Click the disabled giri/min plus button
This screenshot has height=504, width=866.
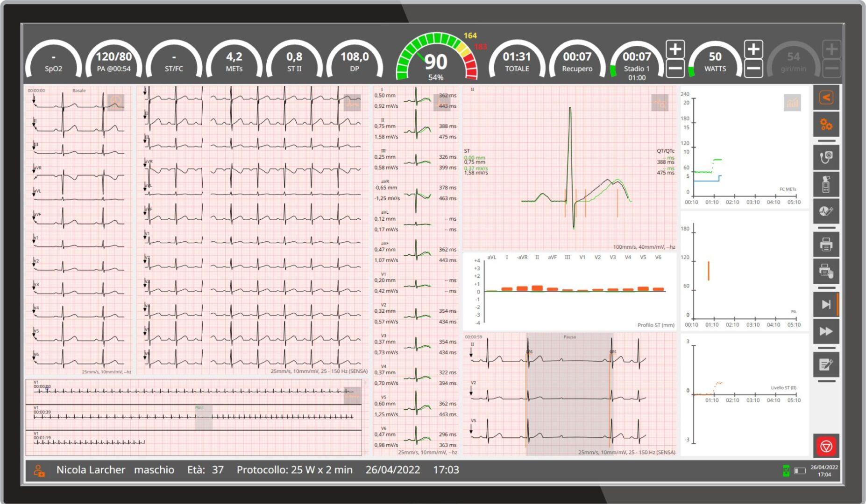(x=831, y=49)
